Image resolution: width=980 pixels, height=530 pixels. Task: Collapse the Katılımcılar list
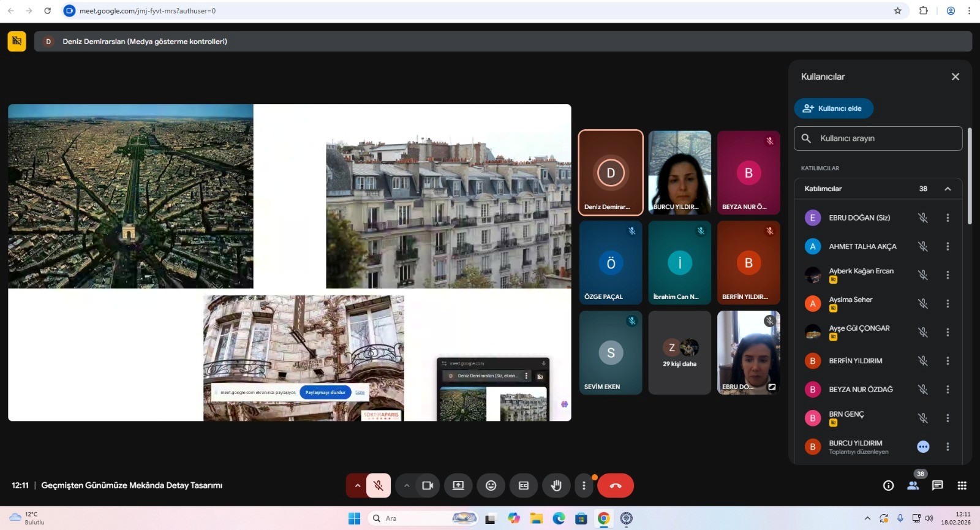948,189
